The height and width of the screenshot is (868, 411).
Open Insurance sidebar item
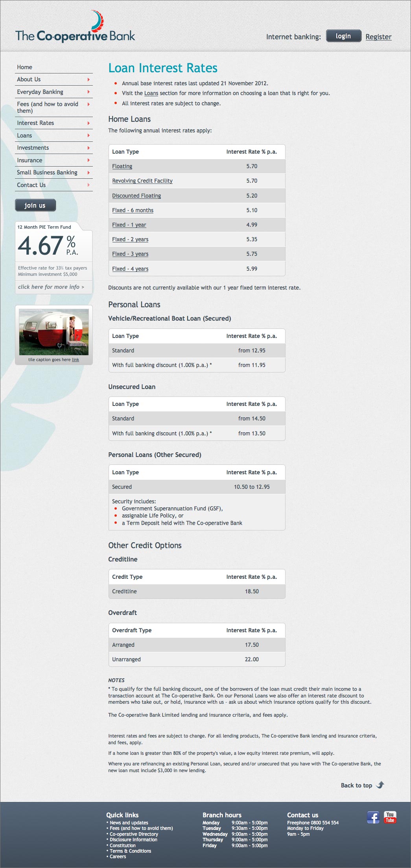pos(29,160)
